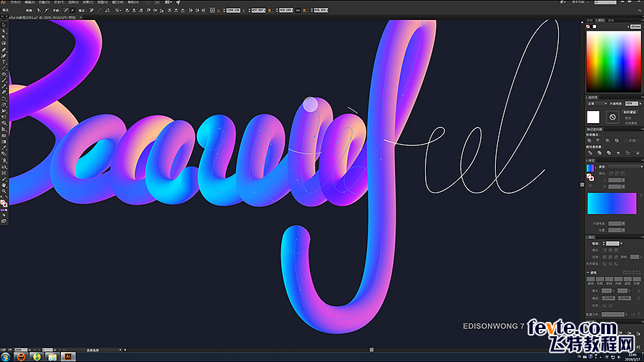Open the 窗口(W) menu
Viewport: 644px width, 362px height.
coord(117,2)
